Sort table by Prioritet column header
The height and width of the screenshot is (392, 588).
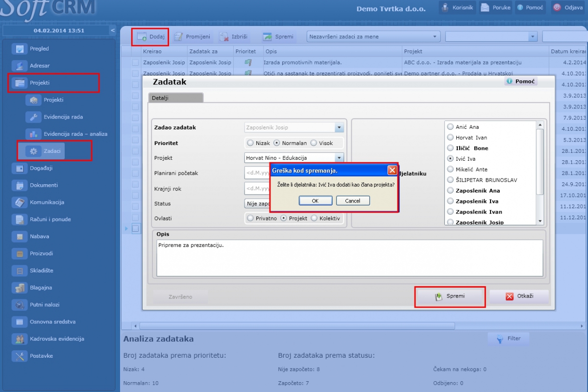[x=245, y=51]
